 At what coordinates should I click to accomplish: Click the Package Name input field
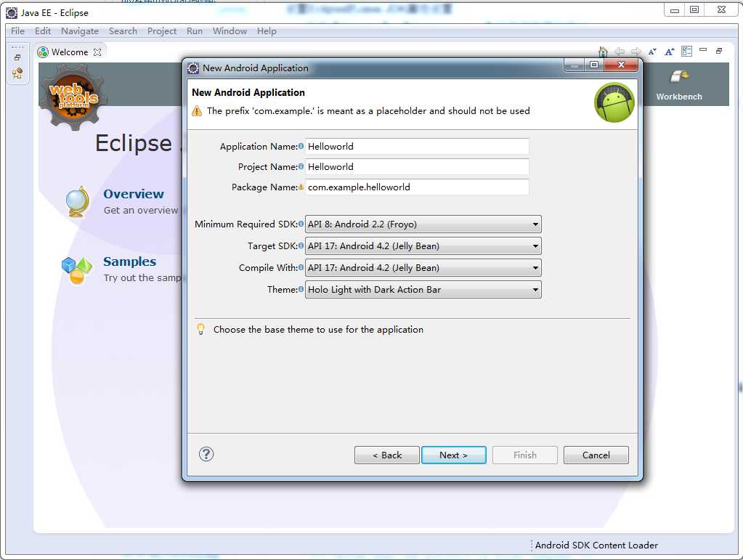417,187
